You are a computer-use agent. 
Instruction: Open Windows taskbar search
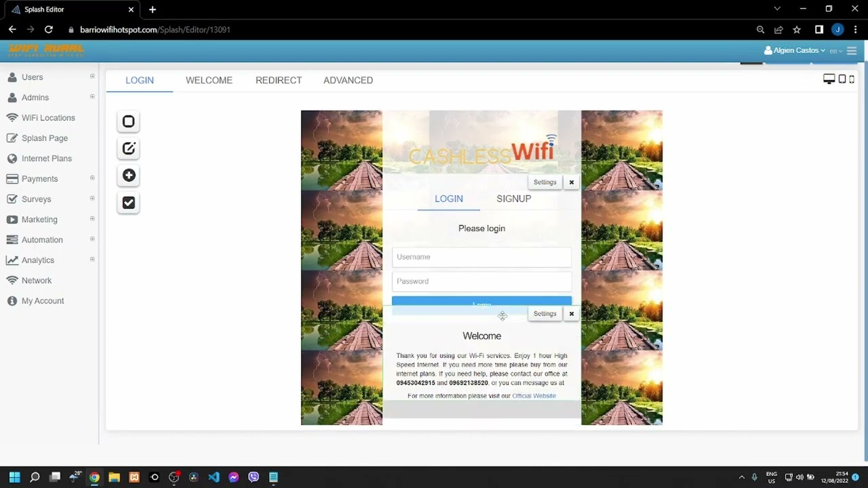(x=35, y=477)
